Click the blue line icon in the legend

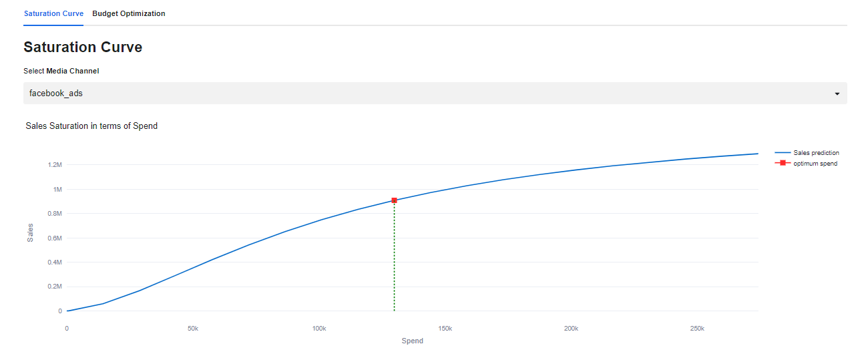(782, 153)
